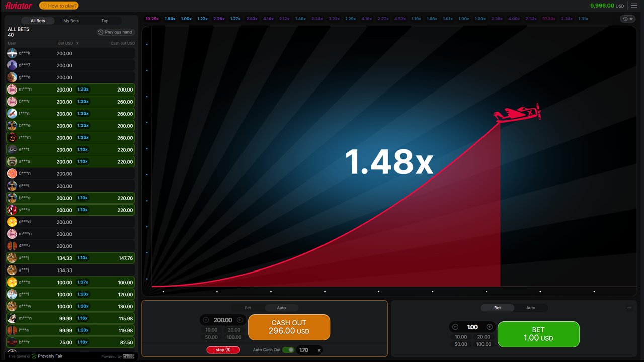Click avatar of user e***w

(12, 307)
